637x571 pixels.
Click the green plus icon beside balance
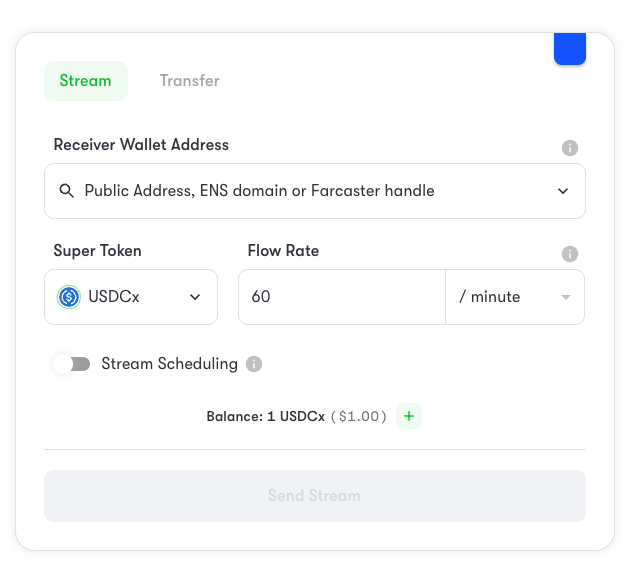tap(409, 416)
